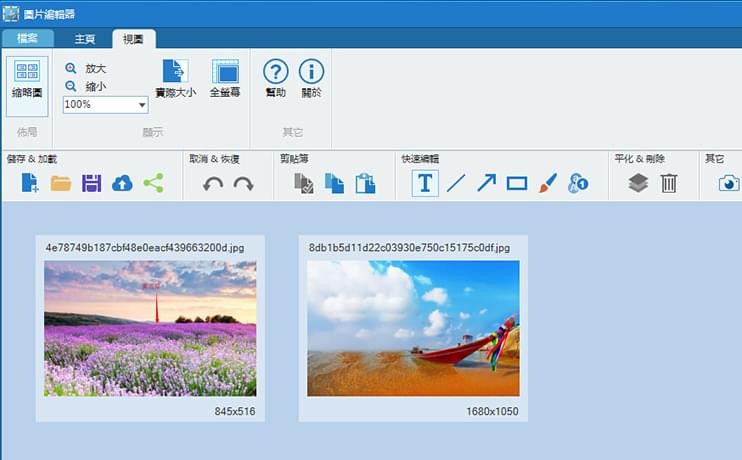Select the 視圖 tab
Screen dimensions: 742x460
133,39
